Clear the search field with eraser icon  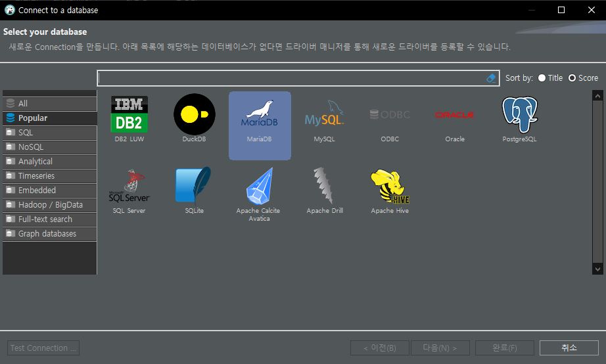pyautogui.click(x=490, y=78)
